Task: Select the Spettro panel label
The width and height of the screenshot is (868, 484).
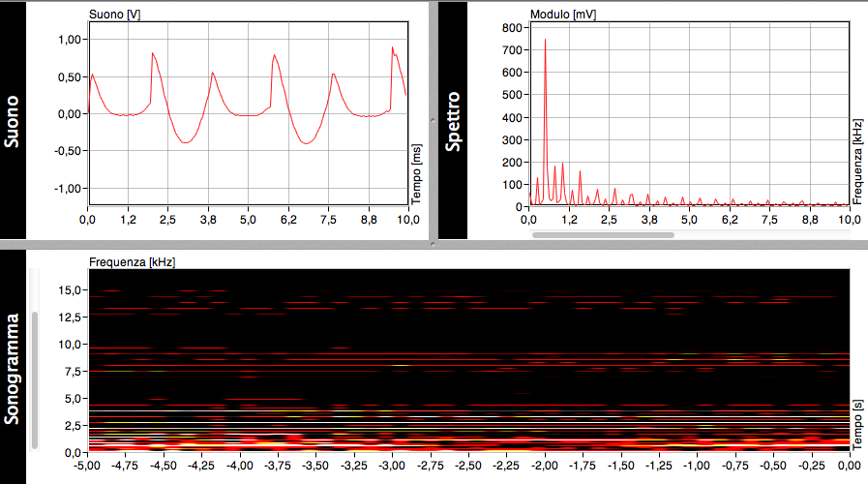Action: [453, 121]
